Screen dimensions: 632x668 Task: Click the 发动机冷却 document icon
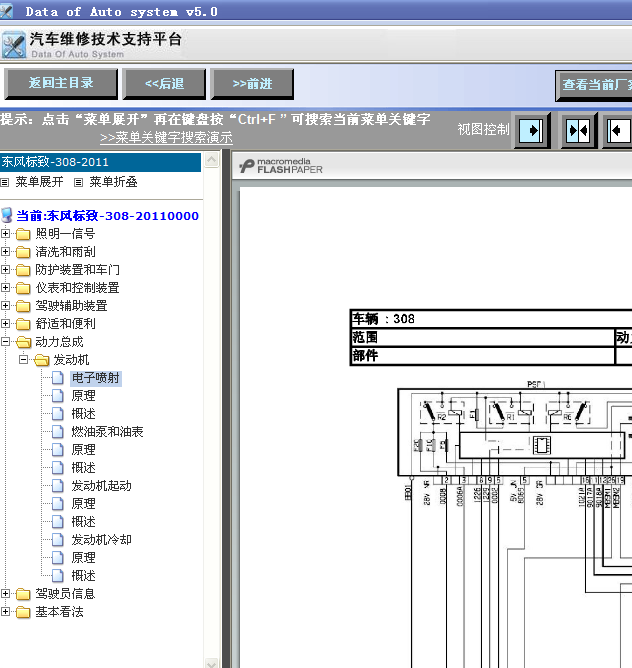(x=58, y=540)
